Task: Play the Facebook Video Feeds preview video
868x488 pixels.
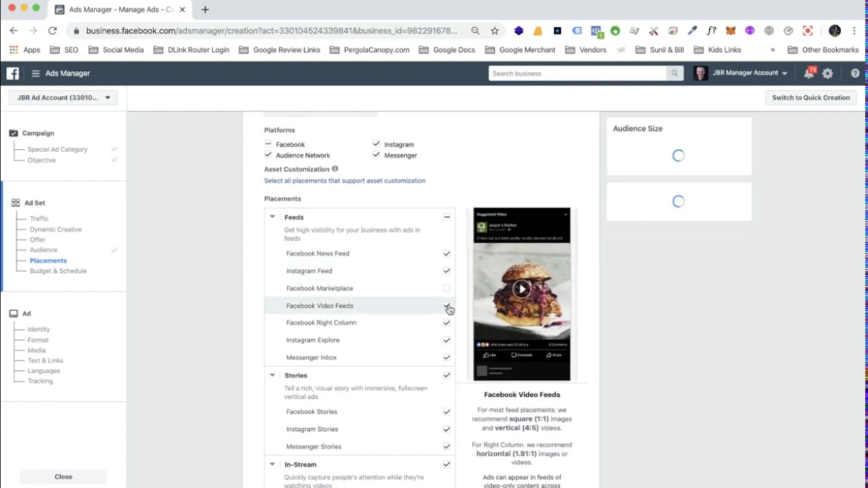Action: click(x=521, y=289)
